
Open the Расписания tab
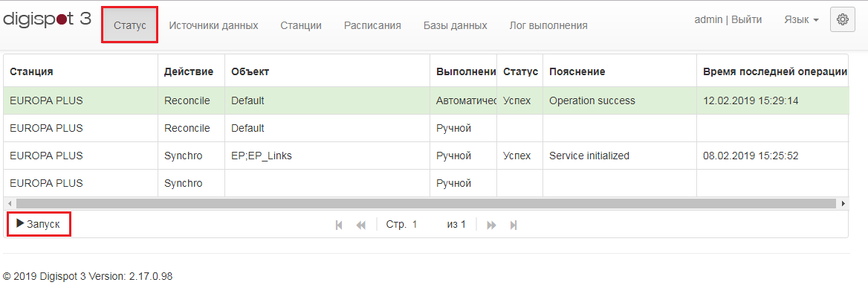[x=372, y=25]
